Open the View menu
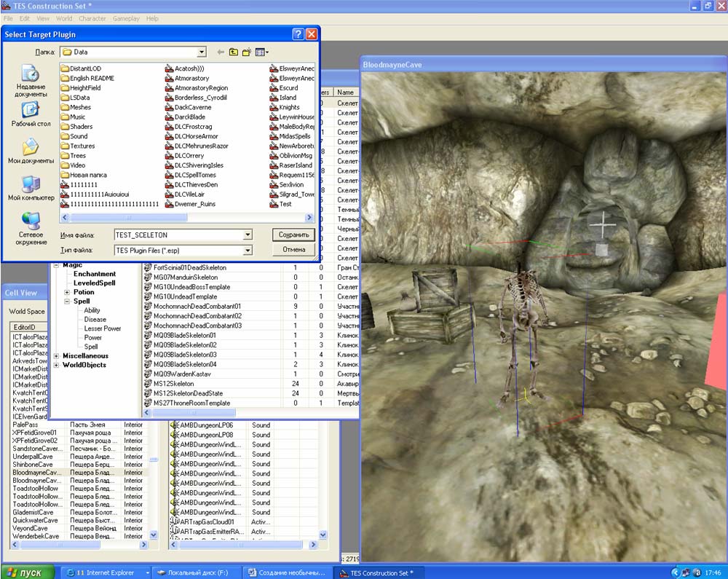 coord(43,19)
